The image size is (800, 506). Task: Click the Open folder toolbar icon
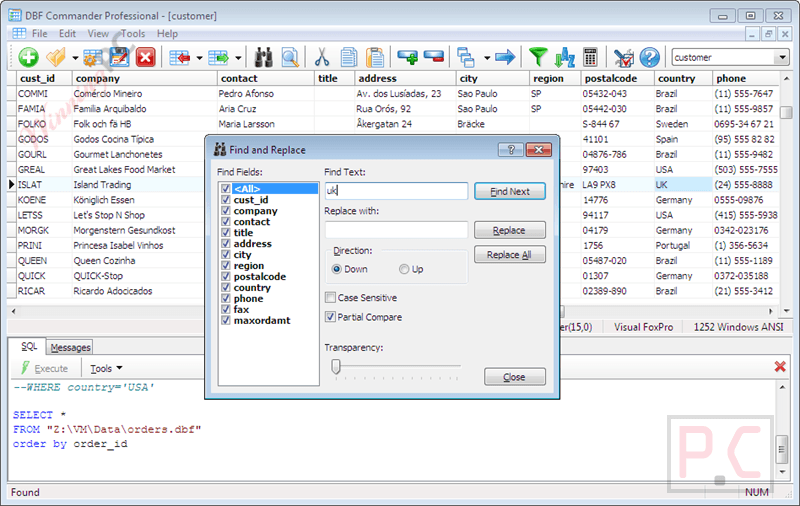click(56, 57)
